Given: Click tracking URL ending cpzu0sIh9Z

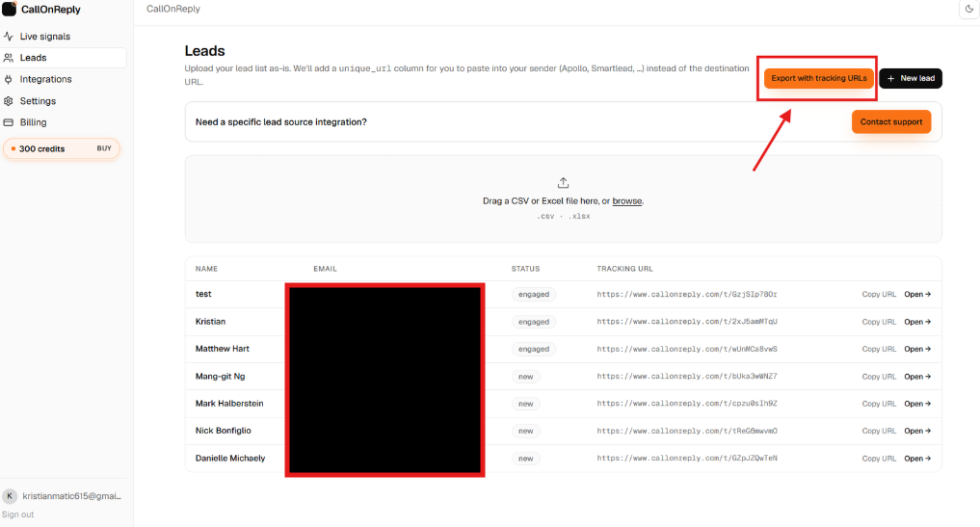Looking at the screenshot, I should click(x=687, y=404).
